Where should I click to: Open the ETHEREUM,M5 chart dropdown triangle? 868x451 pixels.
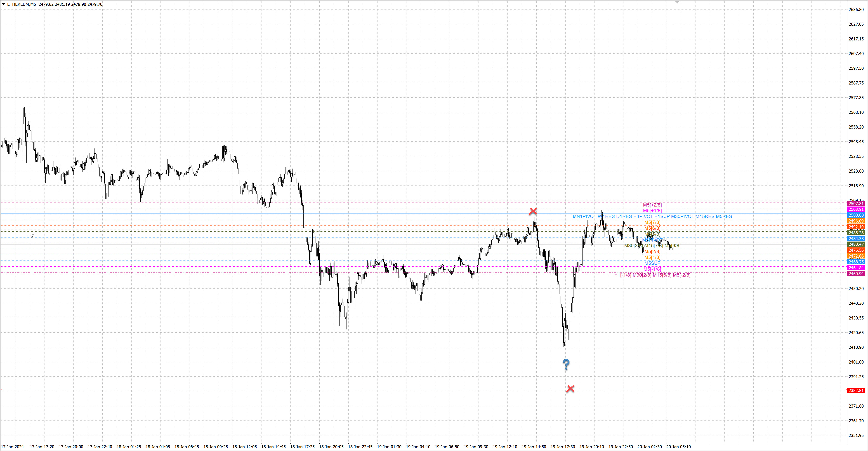[3, 4]
